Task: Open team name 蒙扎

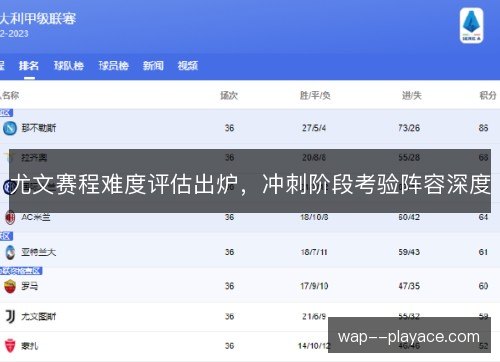Action: pos(30,346)
